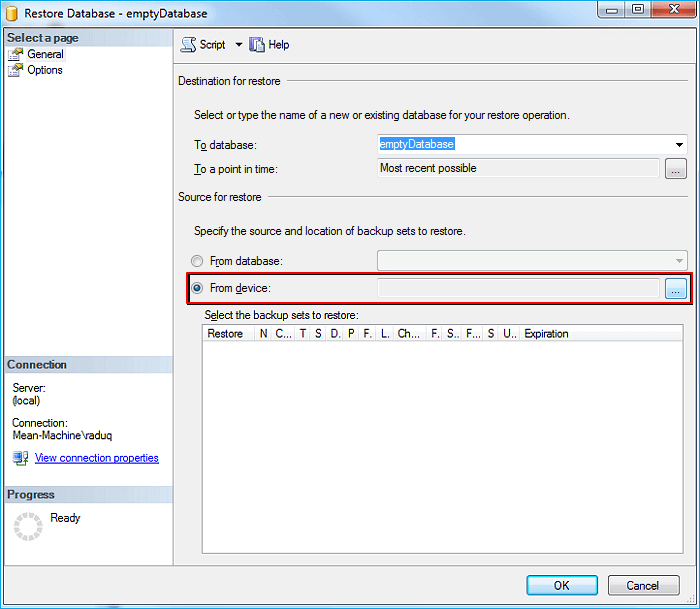
Task: Browse point in time ellipsis button
Action: point(675,169)
